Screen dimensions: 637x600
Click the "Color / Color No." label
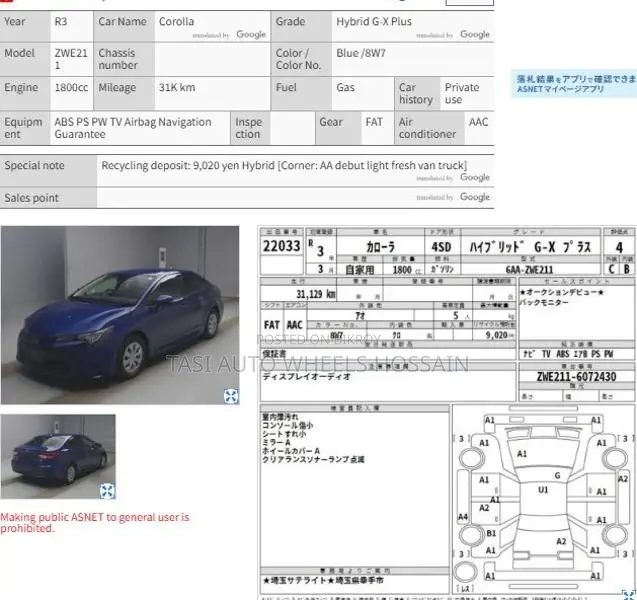point(301,59)
